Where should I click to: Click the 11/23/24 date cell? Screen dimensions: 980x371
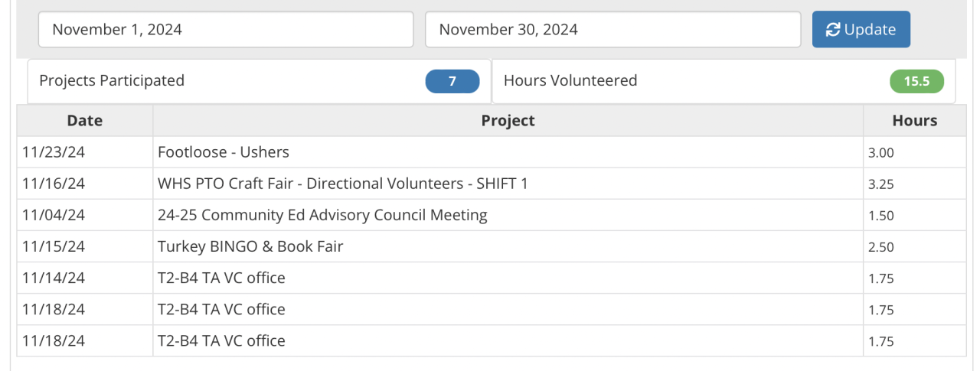pyautogui.click(x=54, y=152)
